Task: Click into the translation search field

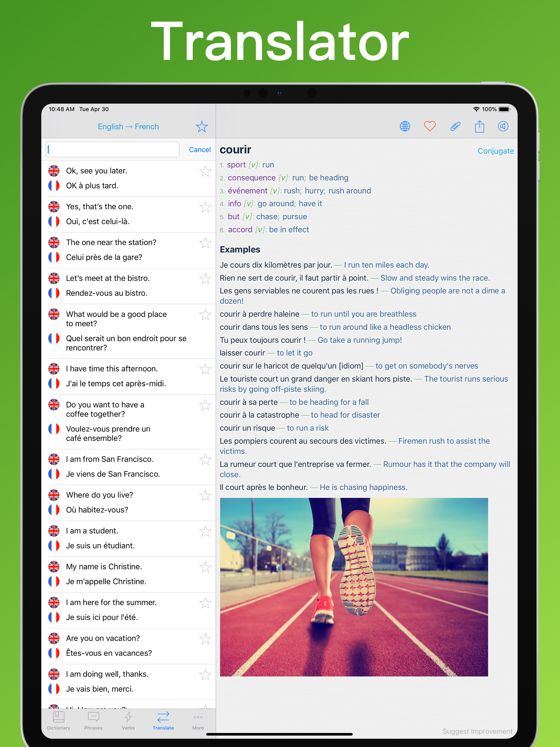Action: tap(112, 149)
